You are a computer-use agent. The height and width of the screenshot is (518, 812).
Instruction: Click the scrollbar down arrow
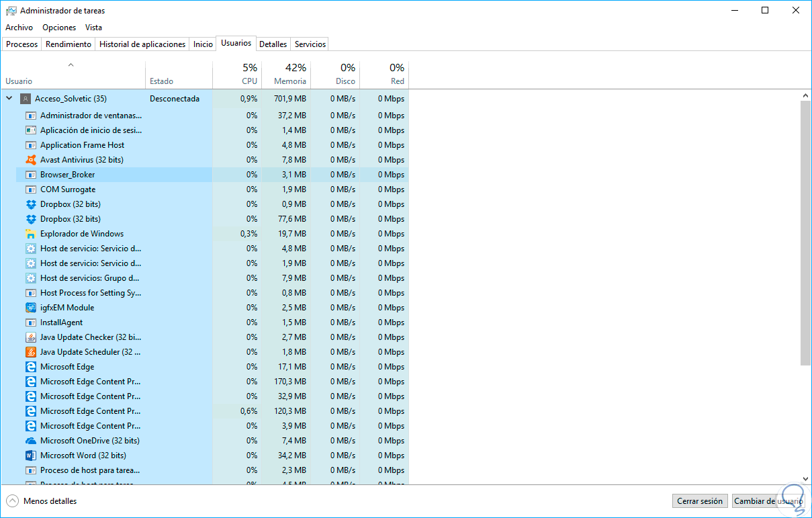coord(806,479)
